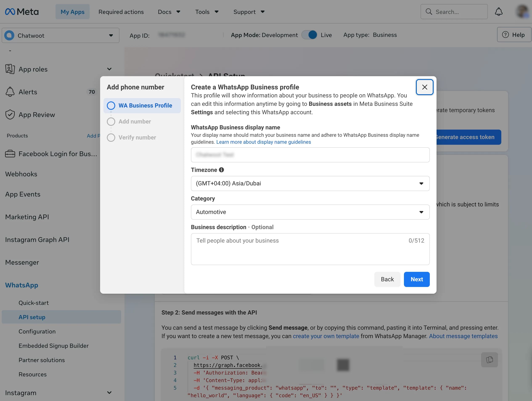The height and width of the screenshot is (401, 532).
Task: Open the Chatwoot app selector dropdown
Action: [61, 35]
